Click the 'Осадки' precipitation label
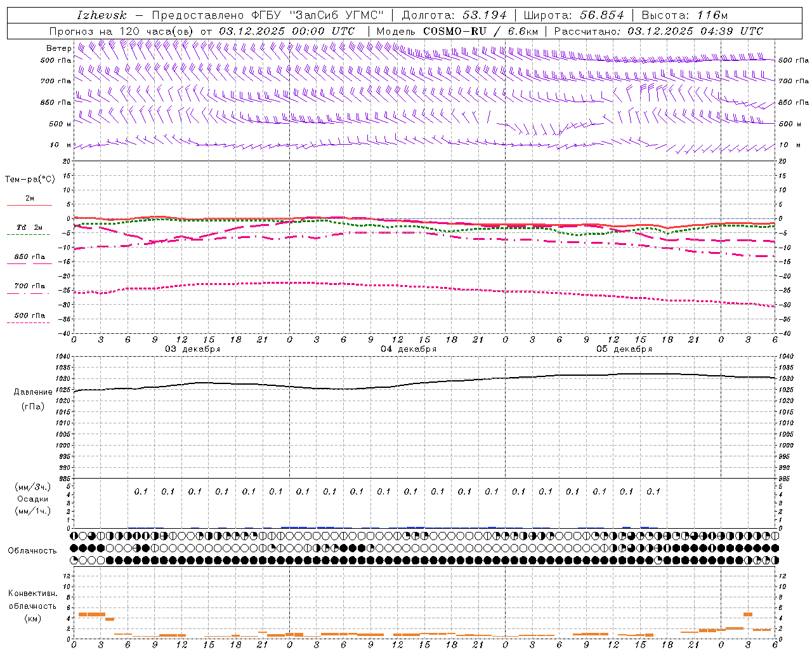This screenshot has width=812, height=650. pyautogui.click(x=33, y=499)
